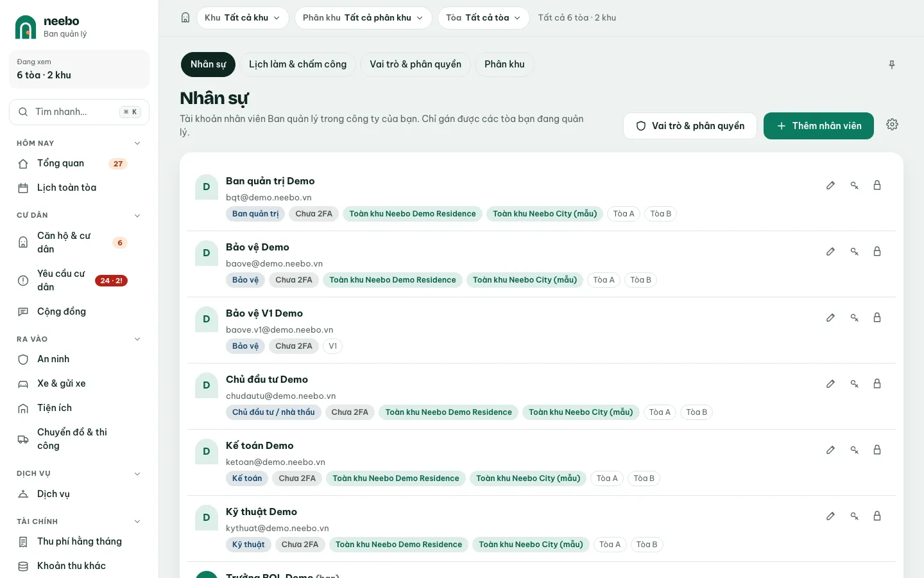Open Tổng quan in sidebar
The width and height of the screenshot is (924, 578).
tap(79, 164)
